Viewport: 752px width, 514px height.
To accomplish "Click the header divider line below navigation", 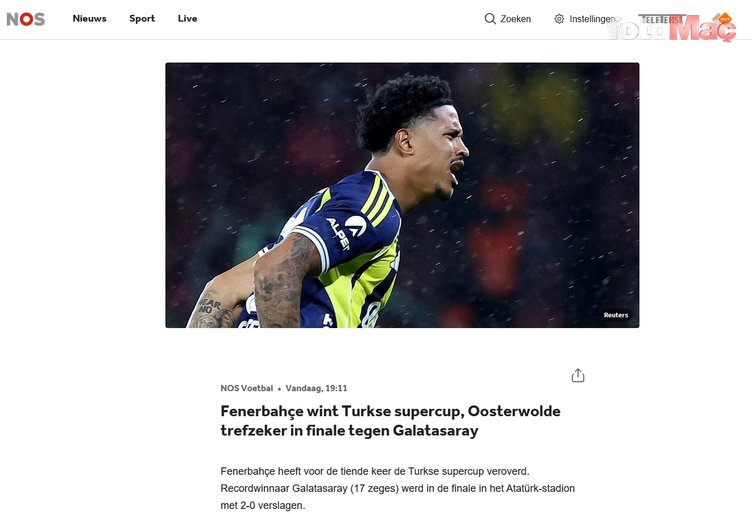I will coord(376,39).
